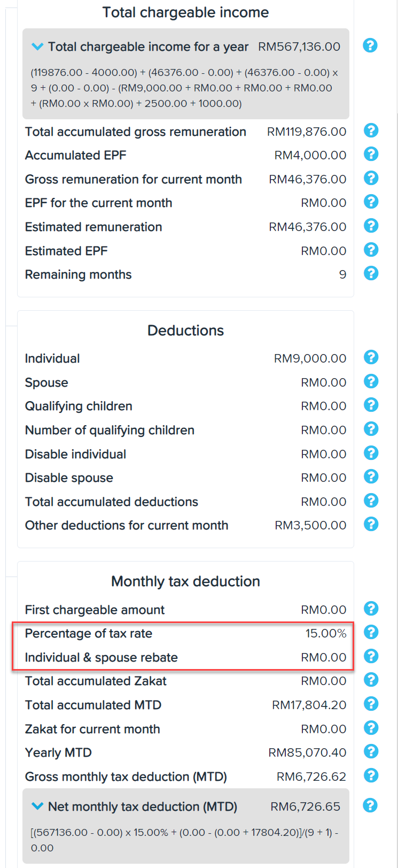Show help for Individual & spouse rebate
This screenshot has width=398, height=868.
click(371, 656)
